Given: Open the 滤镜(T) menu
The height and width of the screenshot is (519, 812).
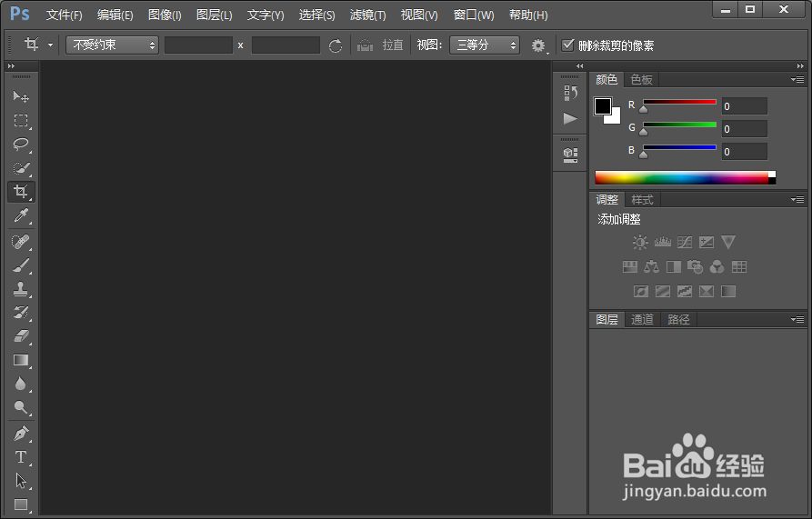Looking at the screenshot, I should point(367,15).
